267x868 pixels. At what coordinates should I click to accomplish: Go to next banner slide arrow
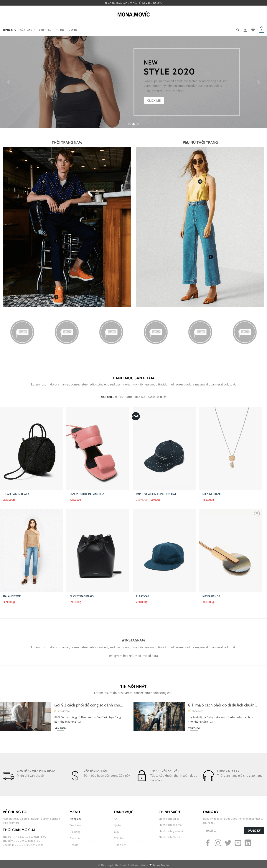pos(259,82)
